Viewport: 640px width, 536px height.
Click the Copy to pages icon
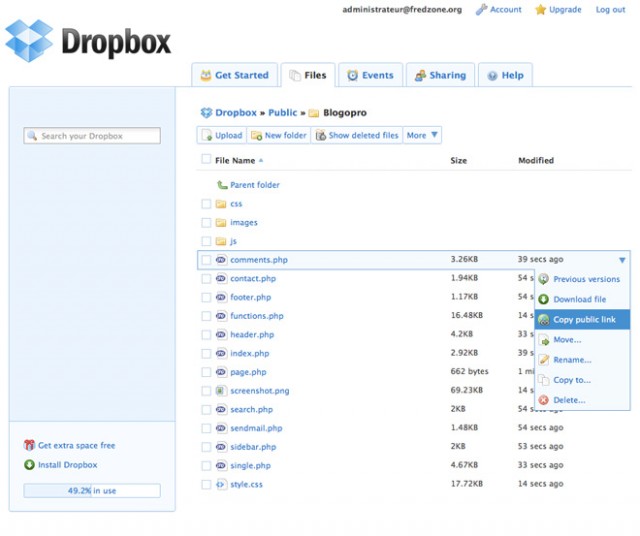click(x=544, y=380)
